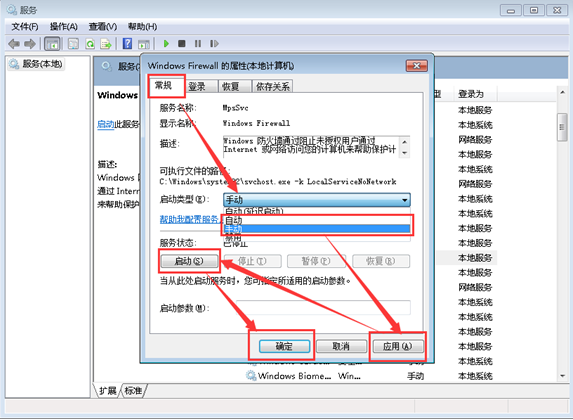Click the Refresh toolbar icon

coord(90,44)
